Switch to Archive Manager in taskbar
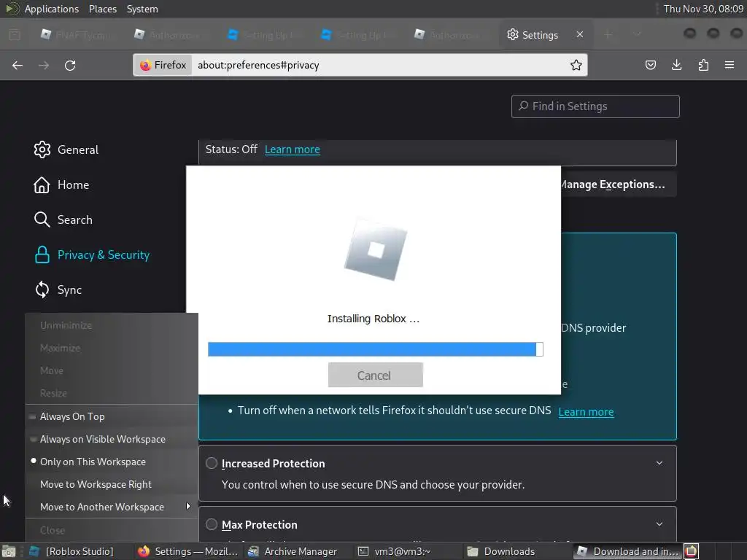This screenshot has width=747, height=560. [x=293, y=551]
